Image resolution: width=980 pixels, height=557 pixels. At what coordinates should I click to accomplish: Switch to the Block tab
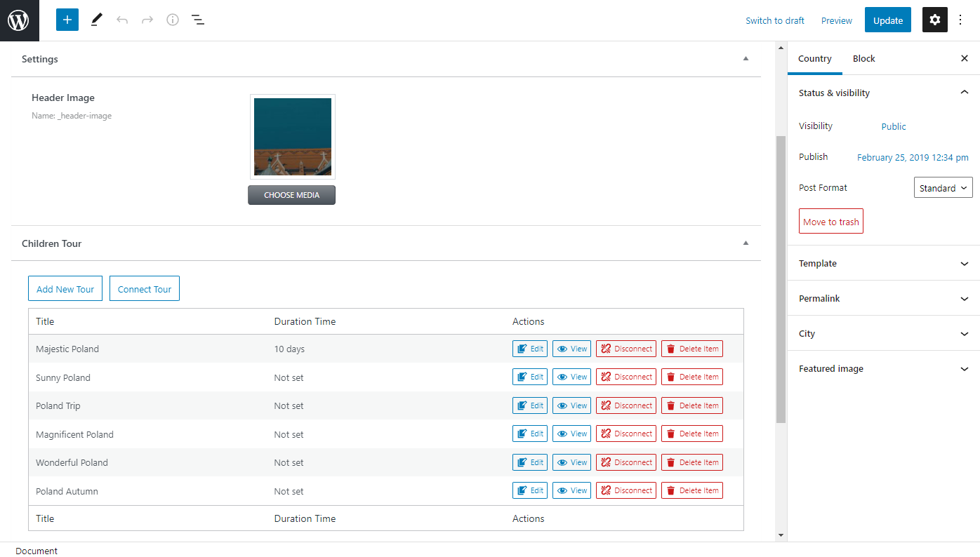tap(863, 59)
